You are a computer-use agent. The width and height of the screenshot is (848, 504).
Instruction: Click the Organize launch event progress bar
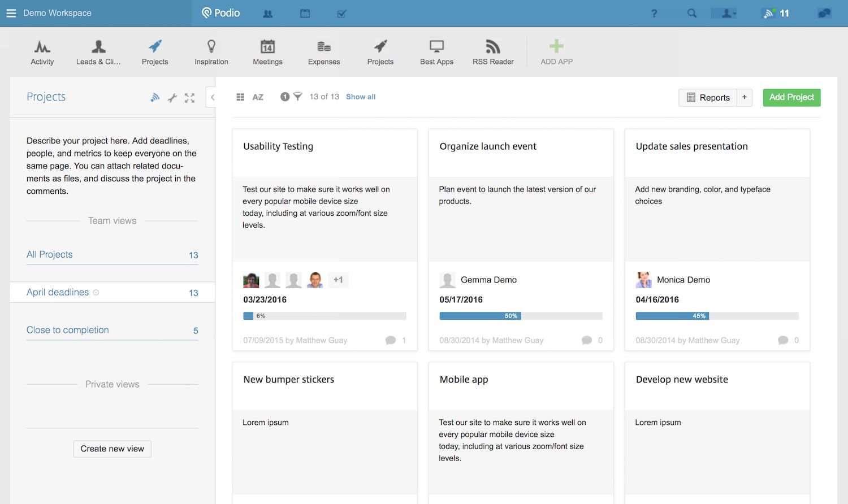(x=521, y=316)
